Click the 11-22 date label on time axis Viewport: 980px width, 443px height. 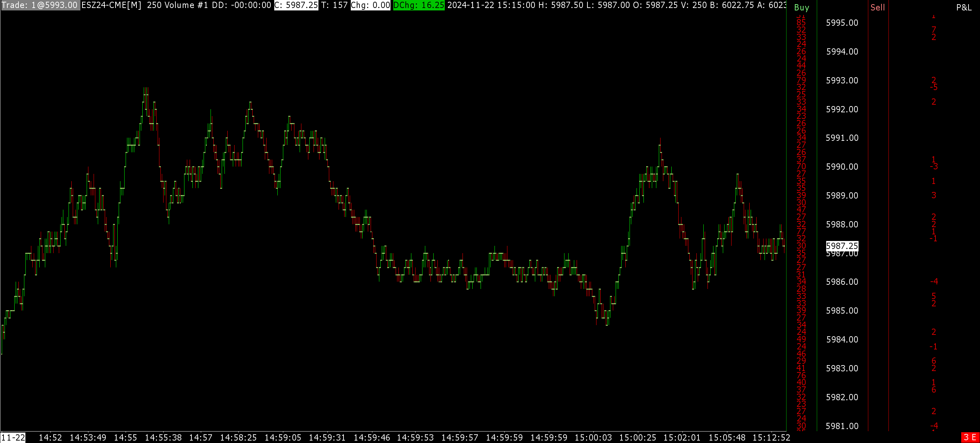(13, 438)
